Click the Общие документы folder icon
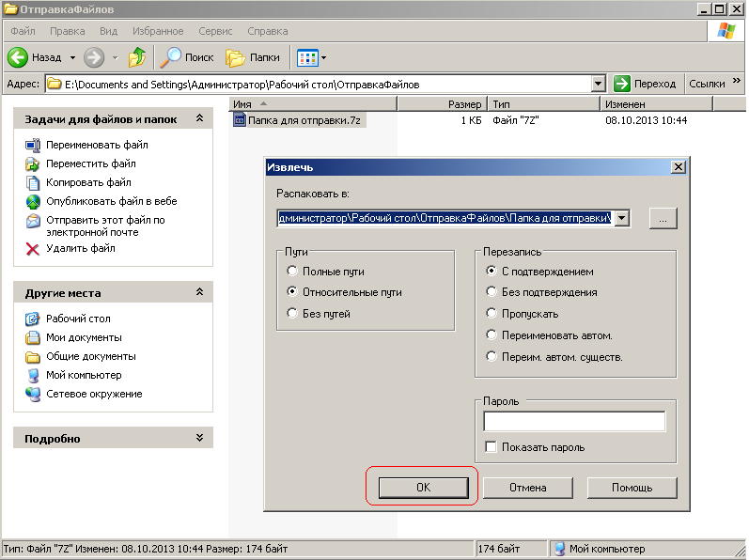This screenshot has width=749, height=560. [x=33, y=357]
